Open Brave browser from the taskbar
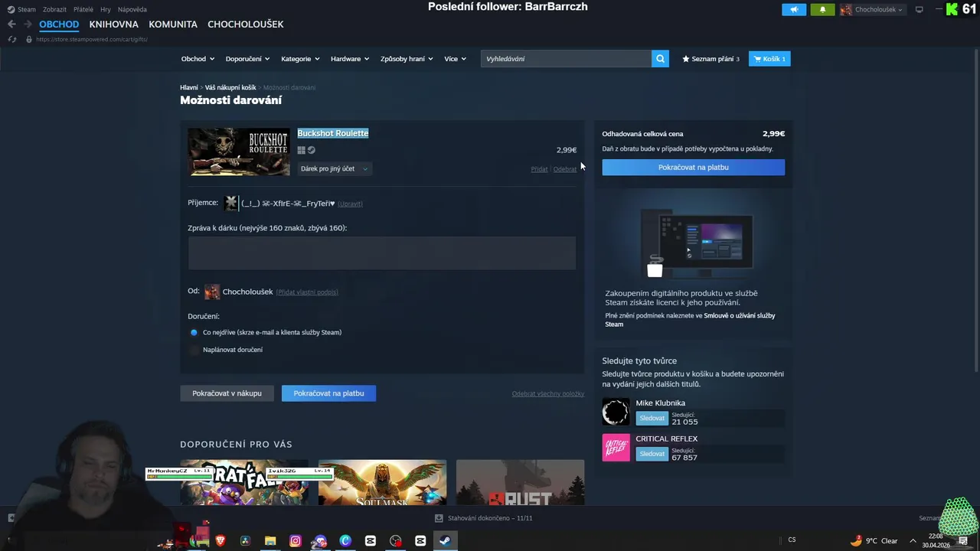Image resolution: width=980 pixels, height=551 pixels. click(220, 540)
